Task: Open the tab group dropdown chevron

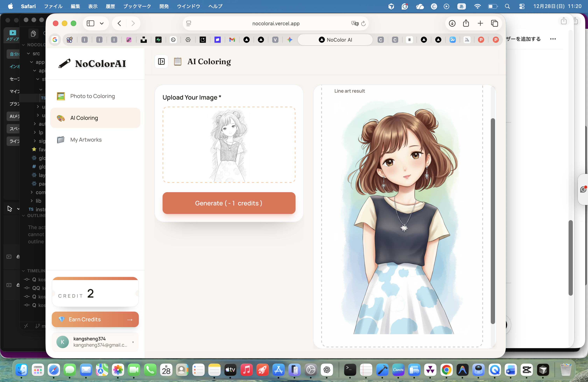Action: 101,23
